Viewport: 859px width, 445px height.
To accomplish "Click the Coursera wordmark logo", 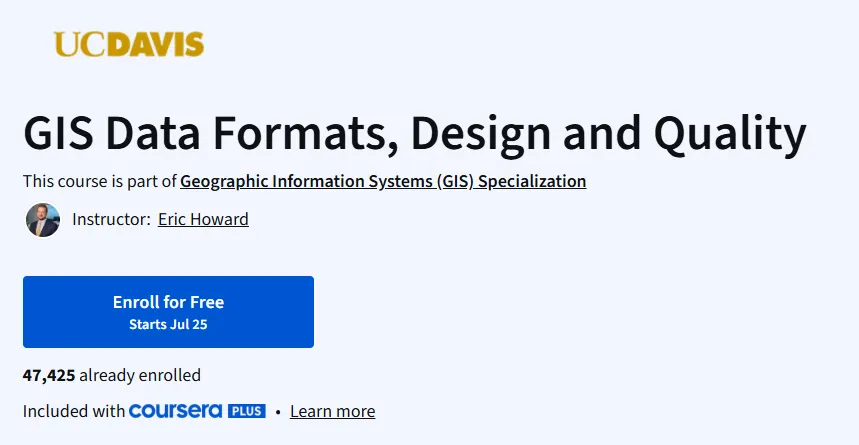I will click(x=175, y=411).
